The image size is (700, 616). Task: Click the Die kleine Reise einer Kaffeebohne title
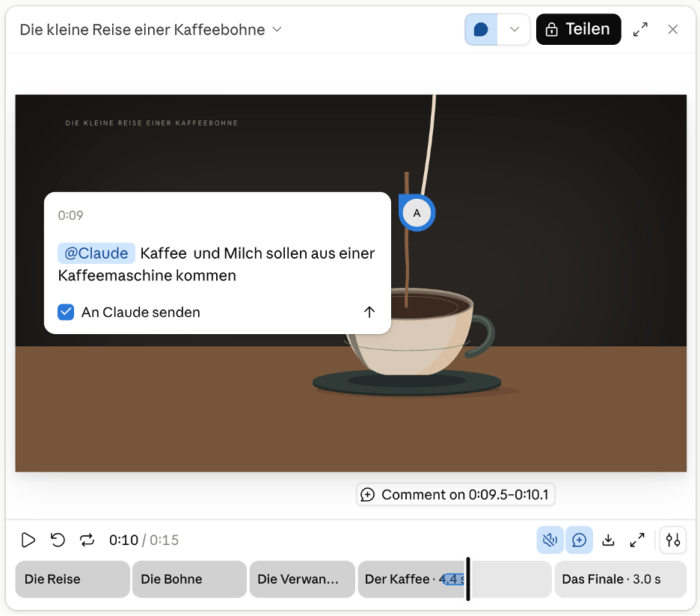(142, 29)
